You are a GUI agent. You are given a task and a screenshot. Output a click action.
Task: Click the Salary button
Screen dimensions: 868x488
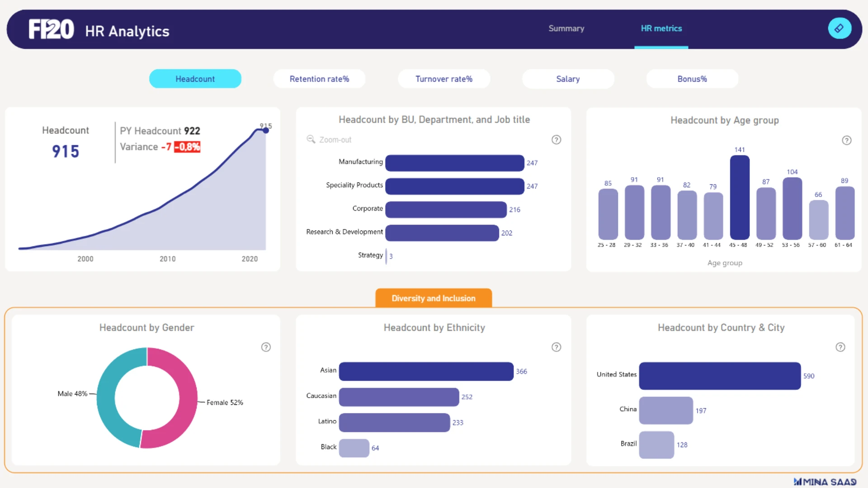click(x=568, y=79)
